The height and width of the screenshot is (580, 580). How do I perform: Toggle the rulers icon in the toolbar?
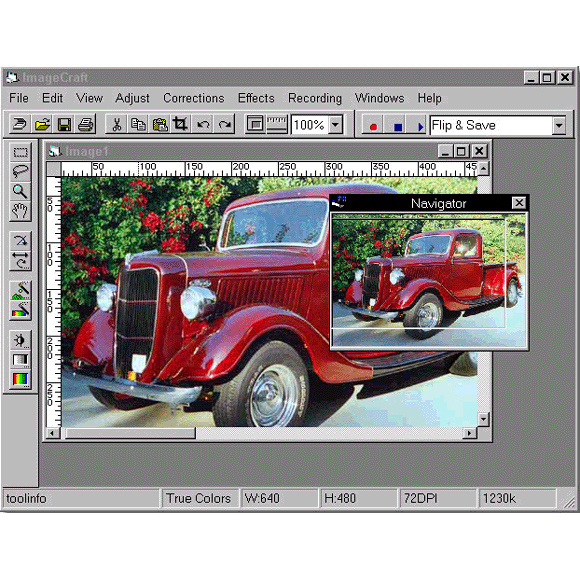(x=277, y=124)
